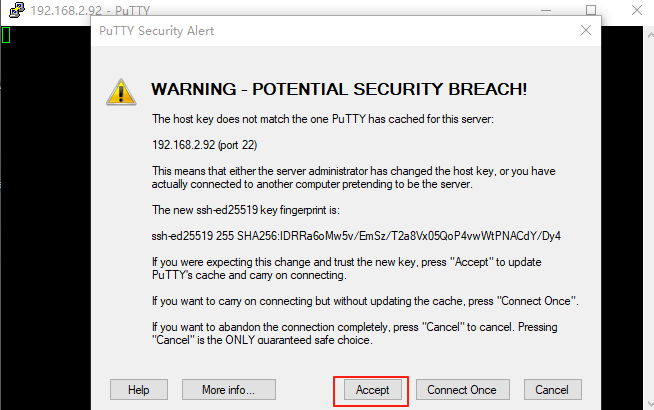
Task: Click the paragraph explaining Connect Once
Action: coord(364,300)
